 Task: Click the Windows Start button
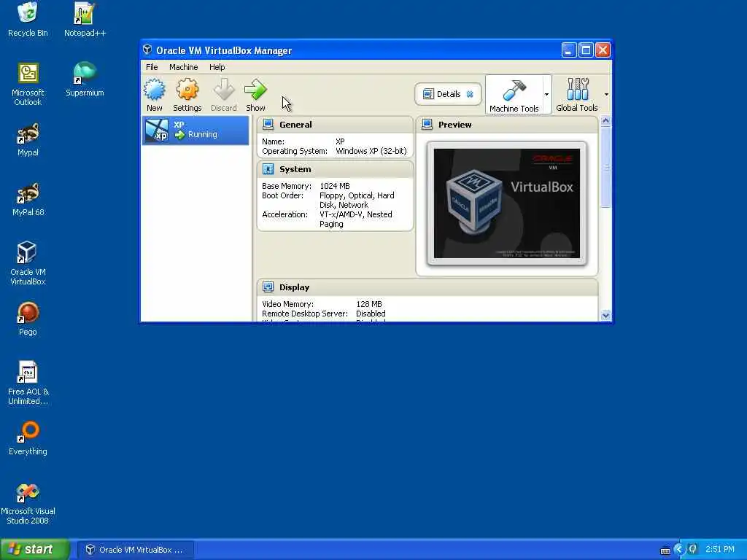pos(35,549)
